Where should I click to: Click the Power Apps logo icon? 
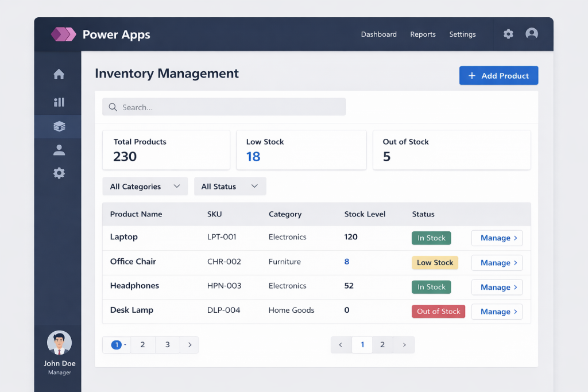[x=63, y=34]
